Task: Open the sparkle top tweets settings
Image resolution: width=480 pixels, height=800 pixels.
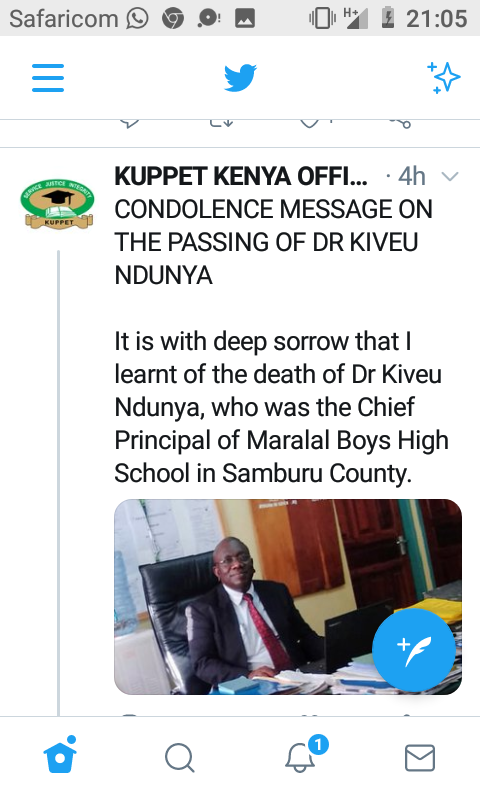Action: click(x=443, y=78)
